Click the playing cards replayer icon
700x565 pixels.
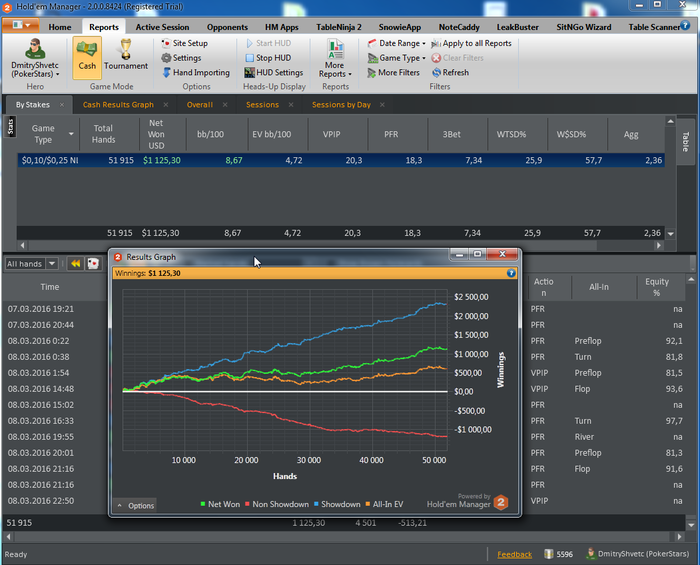point(93,264)
